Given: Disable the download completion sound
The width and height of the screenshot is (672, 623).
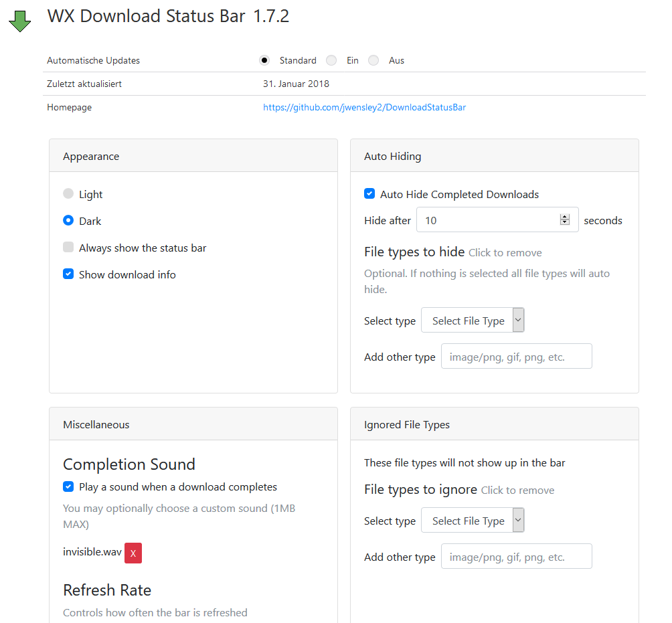Looking at the screenshot, I should click(68, 486).
